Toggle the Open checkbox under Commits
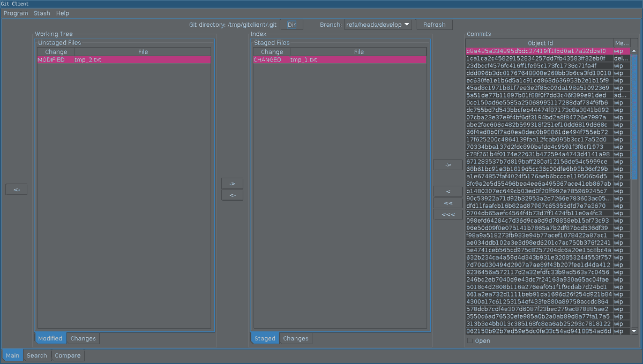The image size is (643, 364). (470, 340)
